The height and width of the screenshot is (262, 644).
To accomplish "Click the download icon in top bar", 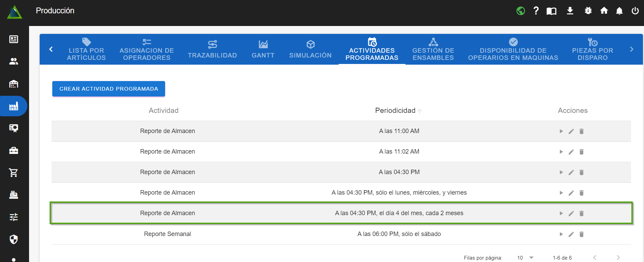I will (570, 11).
